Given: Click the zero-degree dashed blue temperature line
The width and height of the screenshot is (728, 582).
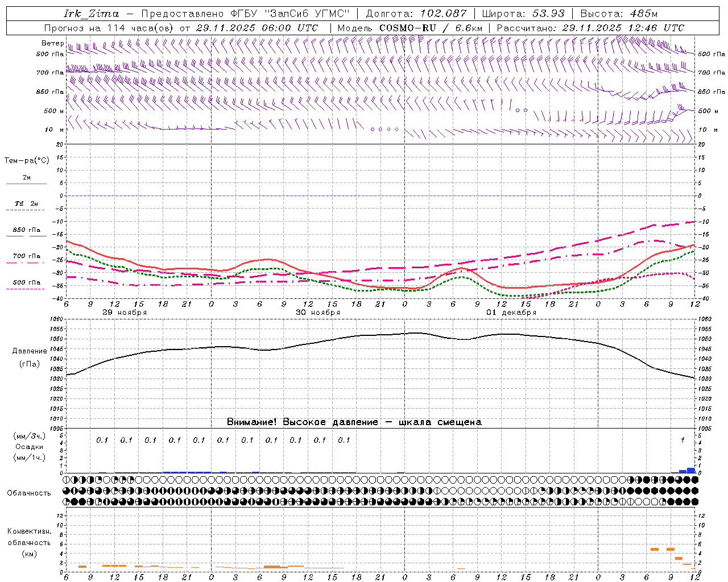Looking at the screenshot, I should point(380,196).
